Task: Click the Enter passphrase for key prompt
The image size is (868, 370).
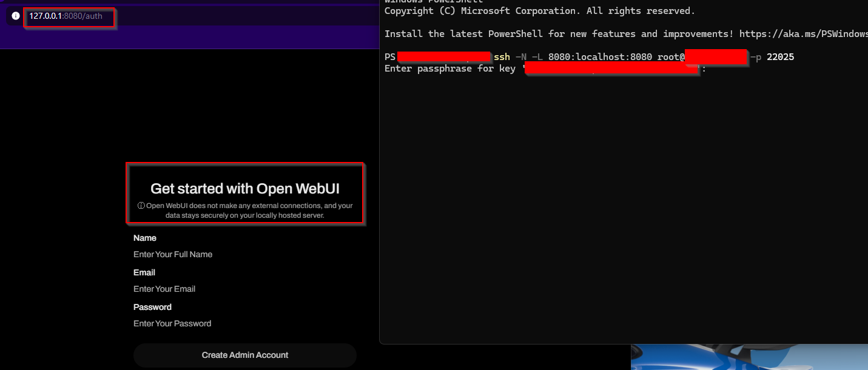Action: coord(449,69)
